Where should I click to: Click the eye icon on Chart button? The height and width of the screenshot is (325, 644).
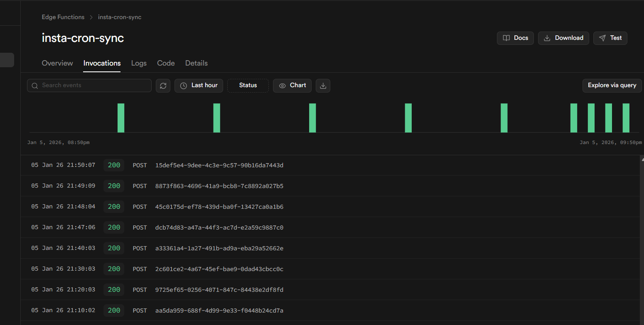click(283, 86)
